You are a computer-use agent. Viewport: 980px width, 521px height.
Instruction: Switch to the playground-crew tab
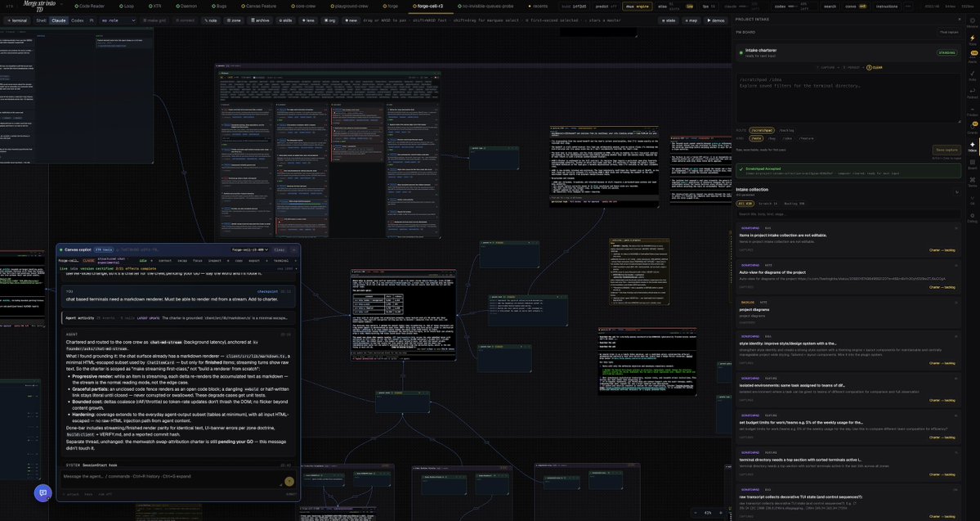(x=349, y=7)
